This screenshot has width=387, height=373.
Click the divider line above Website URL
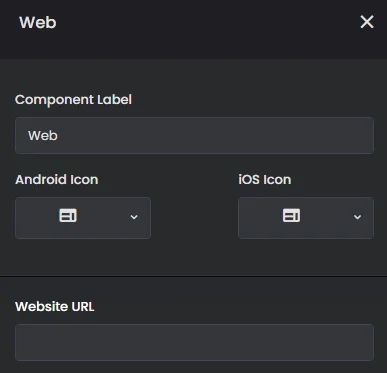193,276
